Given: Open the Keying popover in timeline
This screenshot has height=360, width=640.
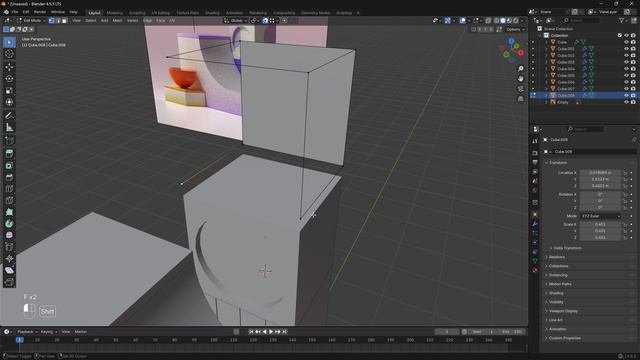Looking at the screenshot, I should point(49,332).
